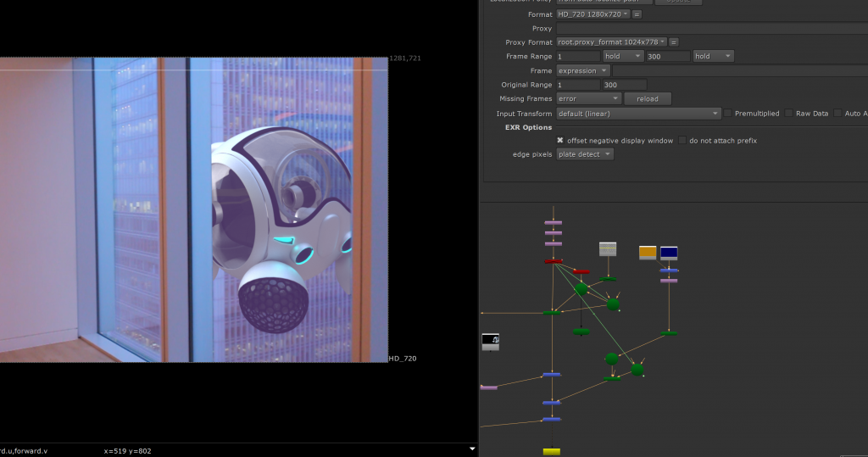
Task: Click the Original Range last field showing 300
Action: [x=625, y=85]
